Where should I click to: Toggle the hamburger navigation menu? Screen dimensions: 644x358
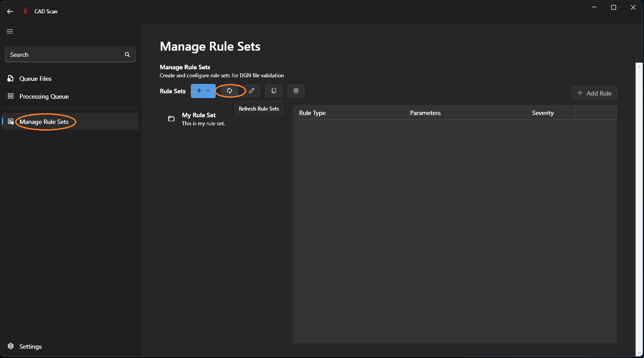click(x=10, y=32)
